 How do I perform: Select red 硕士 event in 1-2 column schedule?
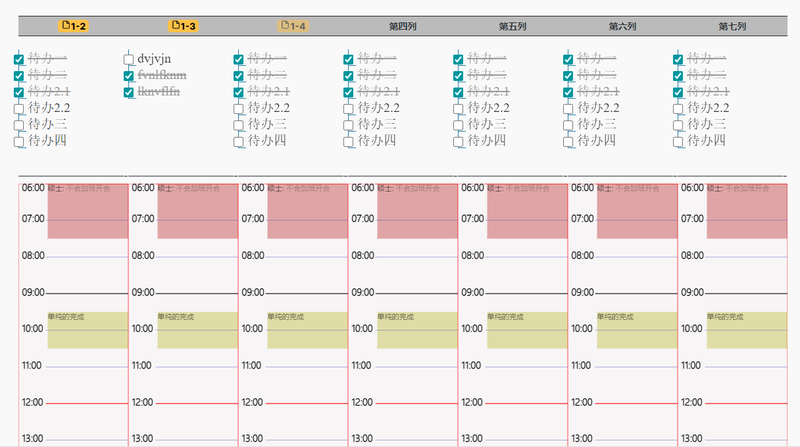[87, 212]
